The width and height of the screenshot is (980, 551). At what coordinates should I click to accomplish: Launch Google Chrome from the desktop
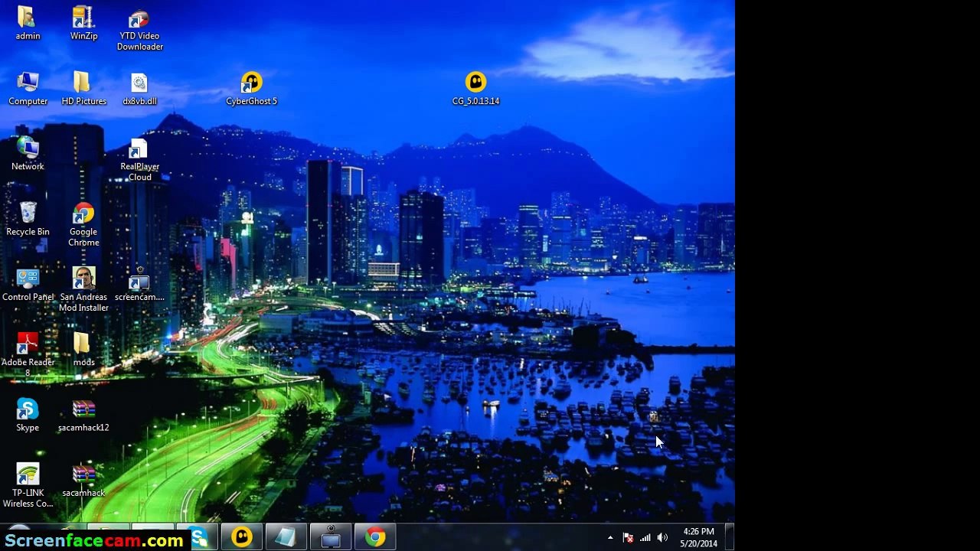point(83,225)
